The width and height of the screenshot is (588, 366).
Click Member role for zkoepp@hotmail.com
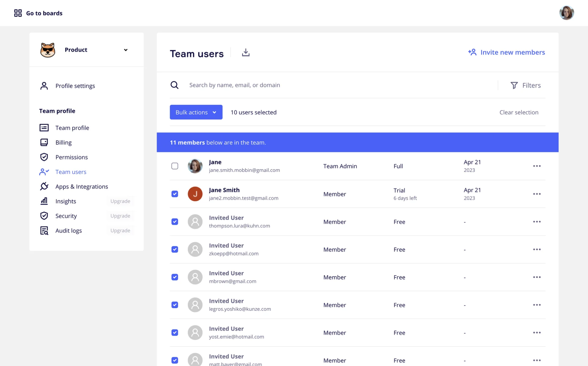pyautogui.click(x=334, y=249)
